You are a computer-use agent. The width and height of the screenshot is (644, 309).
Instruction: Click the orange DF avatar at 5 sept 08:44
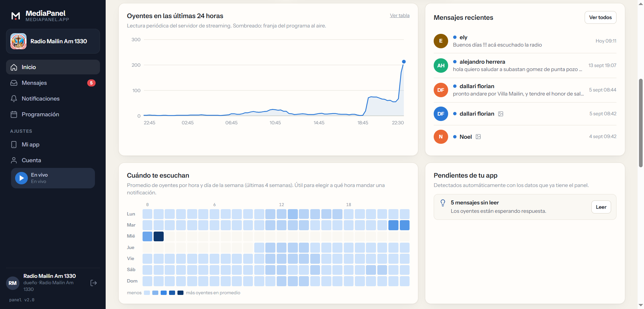point(441,90)
